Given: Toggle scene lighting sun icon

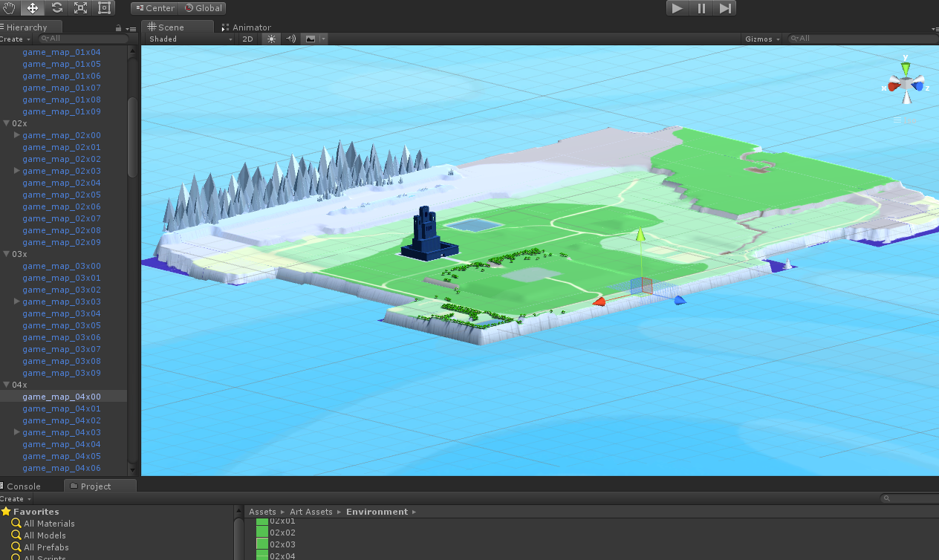Looking at the screenshot, I should pos(271,39).
